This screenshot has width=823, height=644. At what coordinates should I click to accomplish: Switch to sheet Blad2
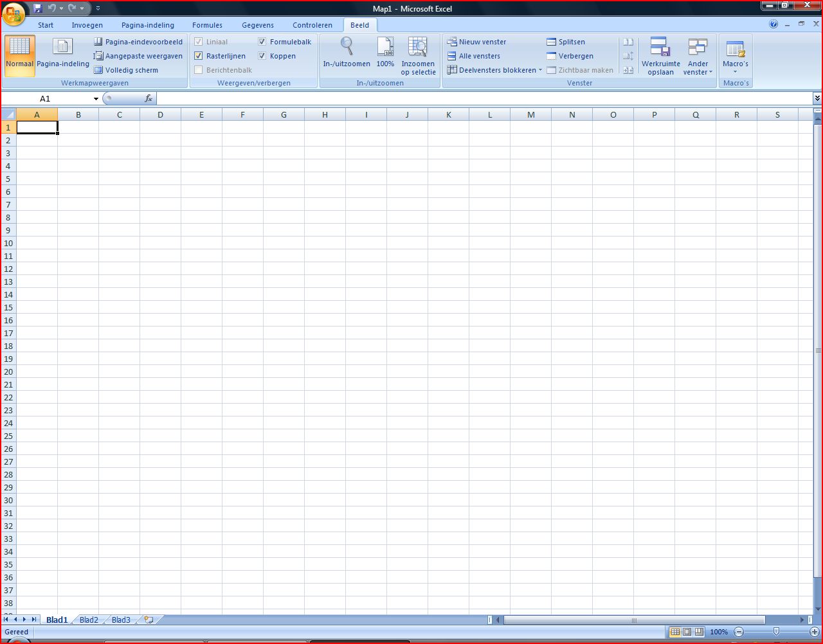click(x=89, y=620)
